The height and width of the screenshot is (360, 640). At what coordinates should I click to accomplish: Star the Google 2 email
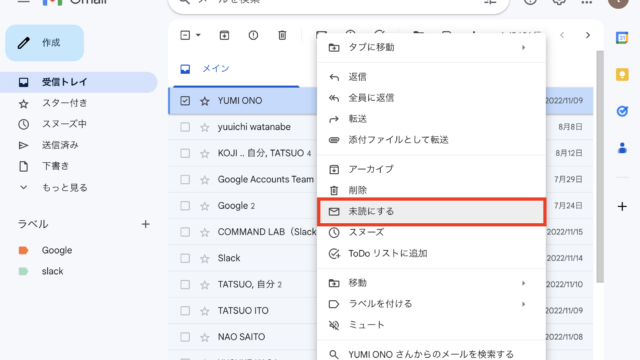[204, 206]
